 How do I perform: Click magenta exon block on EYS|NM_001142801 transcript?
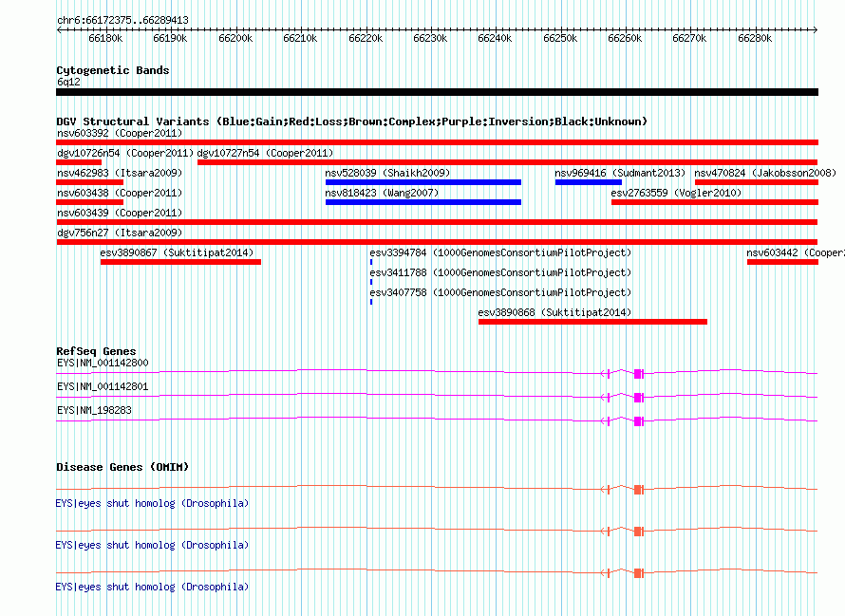tap(638, 398)
